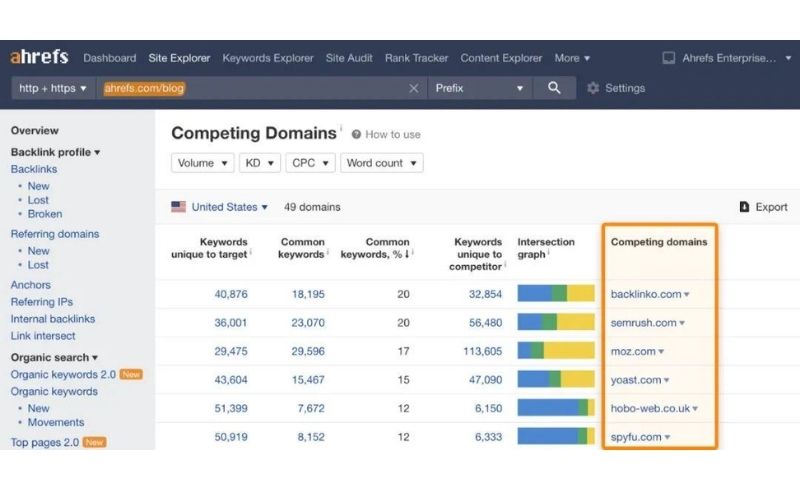This screenshot has height=500, width=800.
Task: Click the 15,467 common keywords value
Action: (308, 380)
